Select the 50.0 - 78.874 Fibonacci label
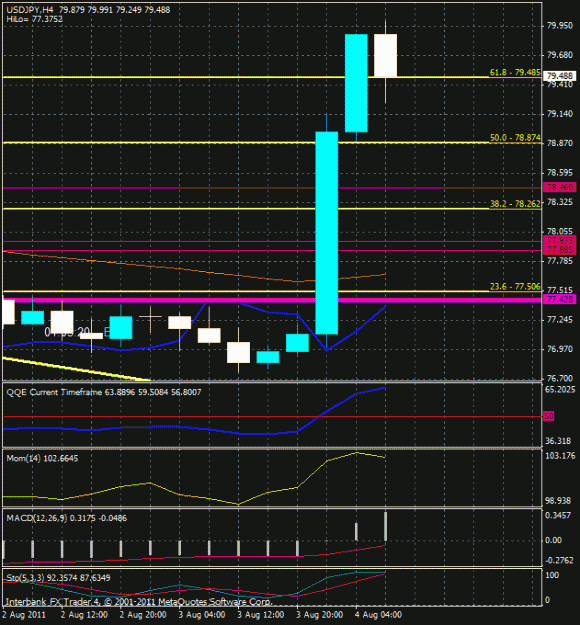 point(515,138)
